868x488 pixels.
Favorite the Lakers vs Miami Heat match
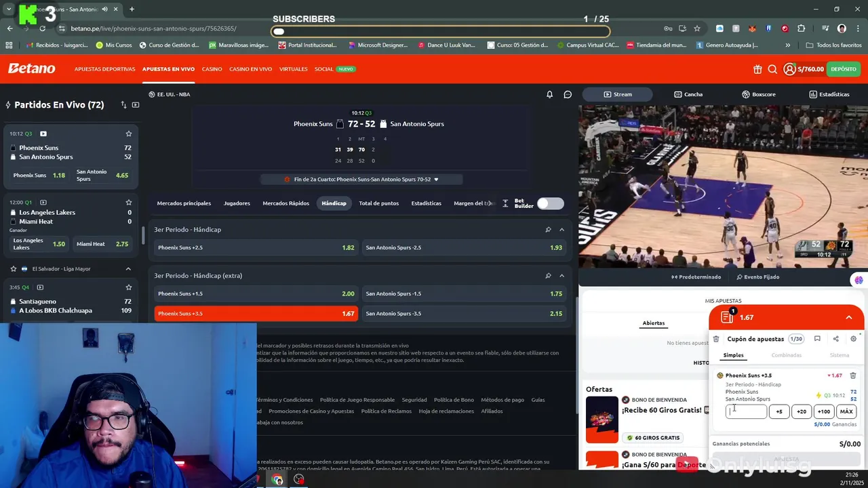pyautogui.click(x=129, y=202)
